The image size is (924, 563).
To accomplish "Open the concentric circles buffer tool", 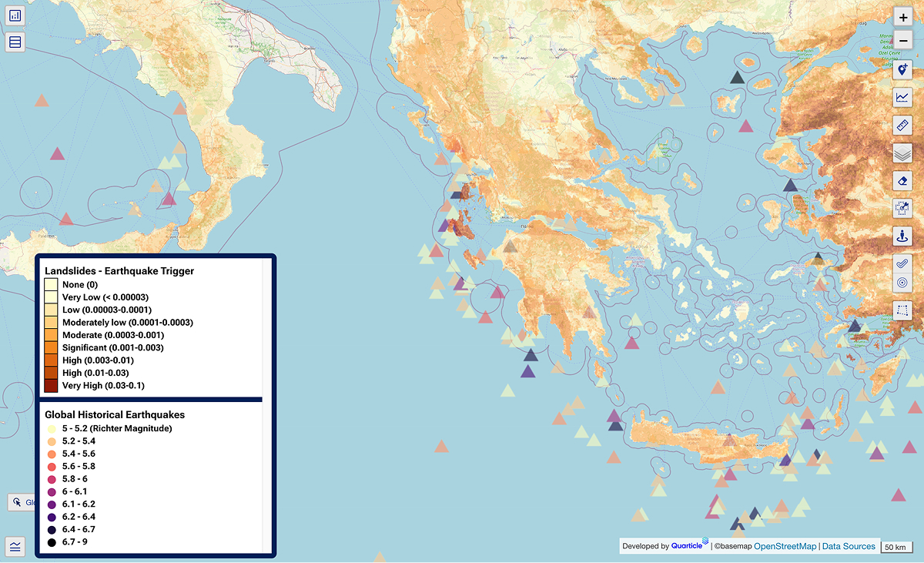I will click(902, 282).
